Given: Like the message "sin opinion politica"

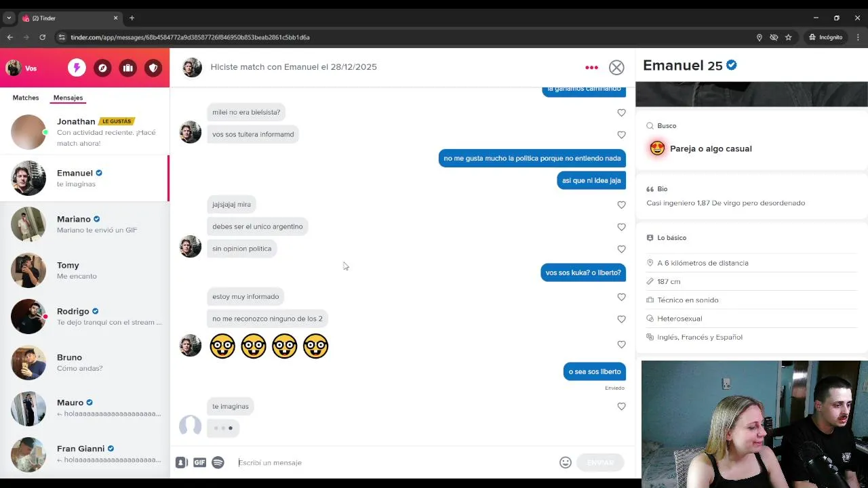Looking at the screenshot, I should click(x=621, y=249).
